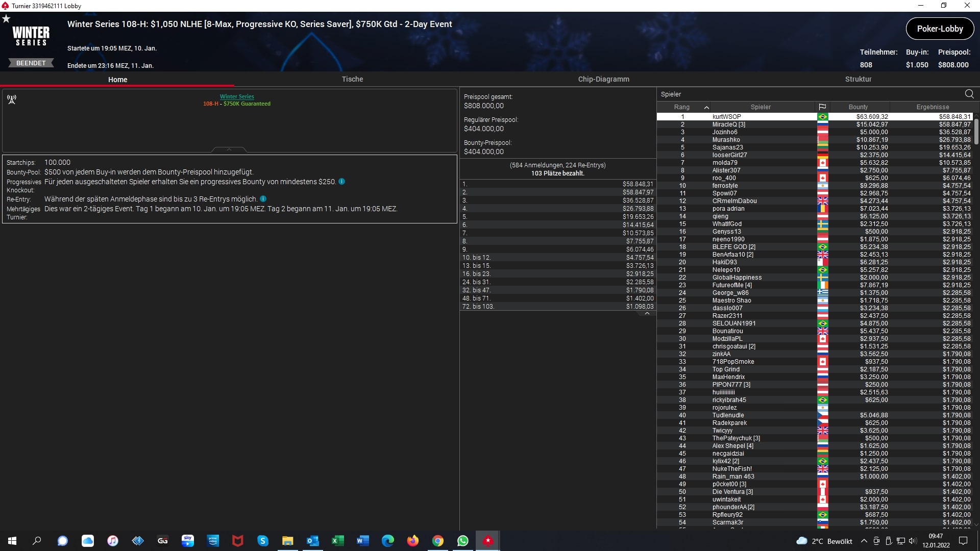This screenshot has height=551, width=980.
Task: Open the Excel taskbar icon
Action: tap(337, 541)
